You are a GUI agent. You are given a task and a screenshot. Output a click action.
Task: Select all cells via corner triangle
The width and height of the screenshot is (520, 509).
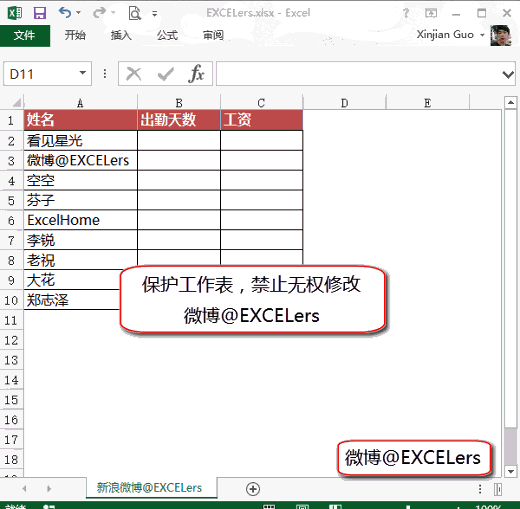pyautogui.click(x=16, y=102)
